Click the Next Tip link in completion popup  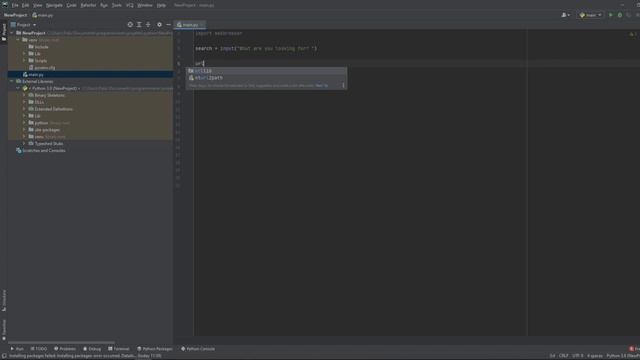tap(322, 86)
